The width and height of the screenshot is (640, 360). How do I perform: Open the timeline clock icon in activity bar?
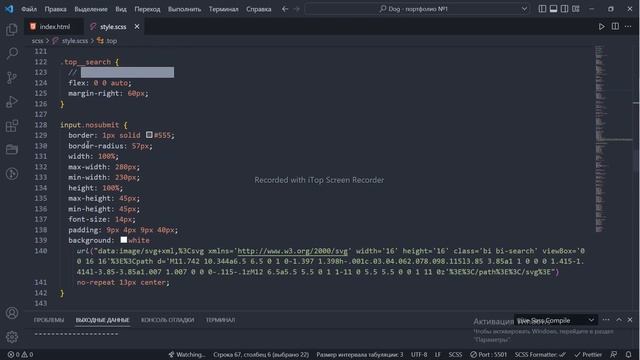12,173
